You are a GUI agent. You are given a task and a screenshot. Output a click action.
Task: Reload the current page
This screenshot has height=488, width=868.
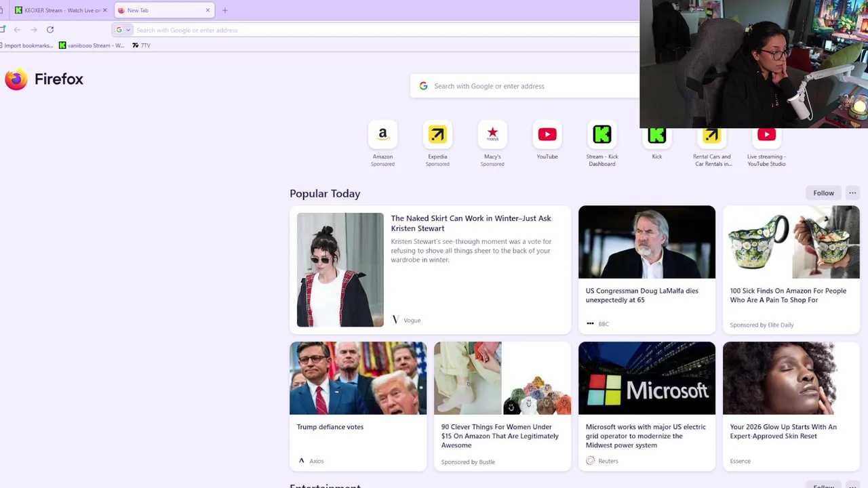[50, 30]
